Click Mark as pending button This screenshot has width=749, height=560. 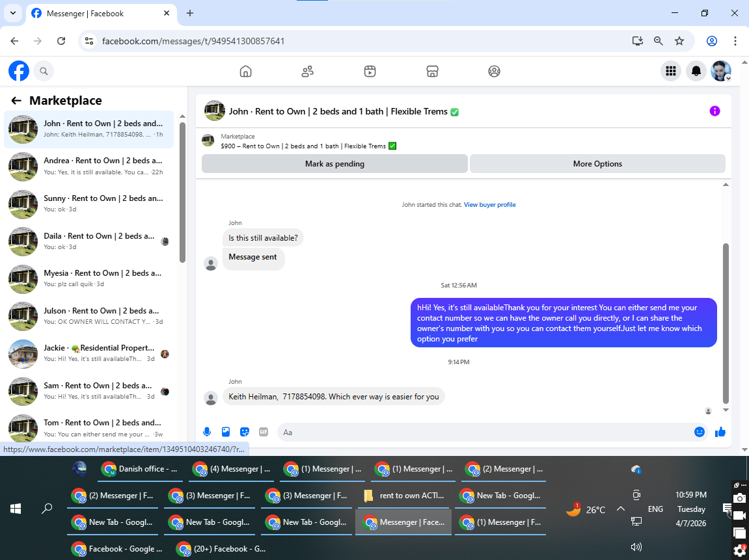click(x=334, y=164)
